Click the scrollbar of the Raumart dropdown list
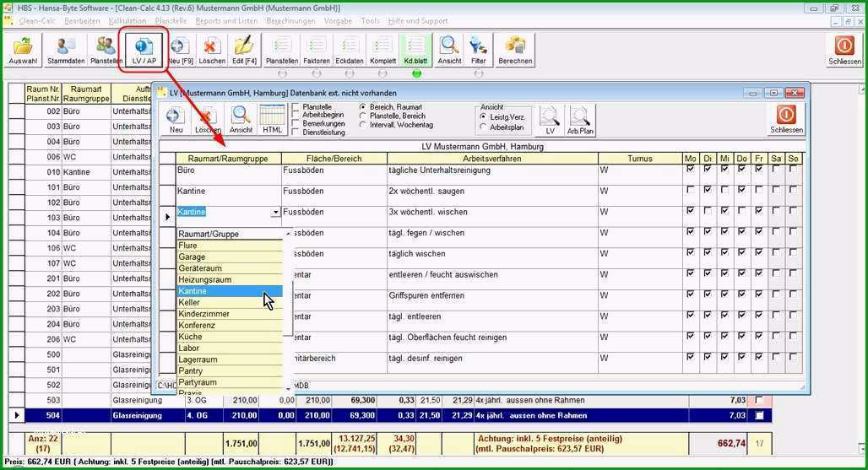The height and width of the screenshot is (470, 868). click(x=288, y=310)
